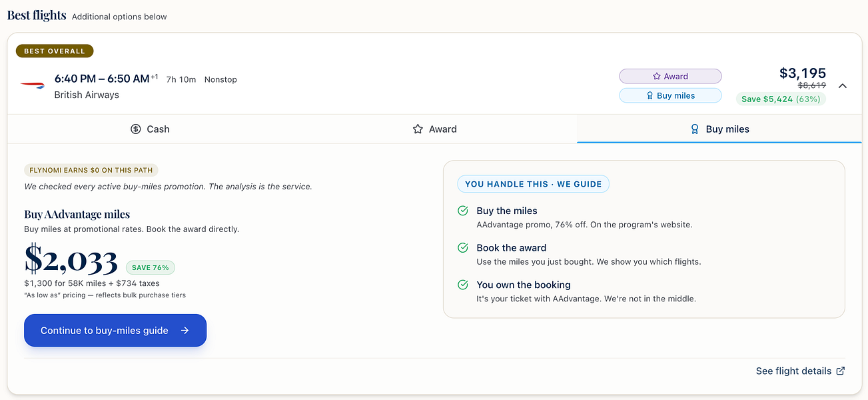Click the 6:40 PM – 6:50 AM time
The height and width of the screenshot is (400, 868).
point(102,79)
